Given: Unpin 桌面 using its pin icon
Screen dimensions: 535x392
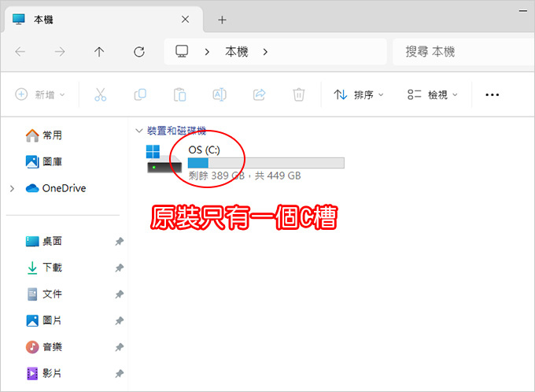Looking at the screenshot, I should coord(119,242).
